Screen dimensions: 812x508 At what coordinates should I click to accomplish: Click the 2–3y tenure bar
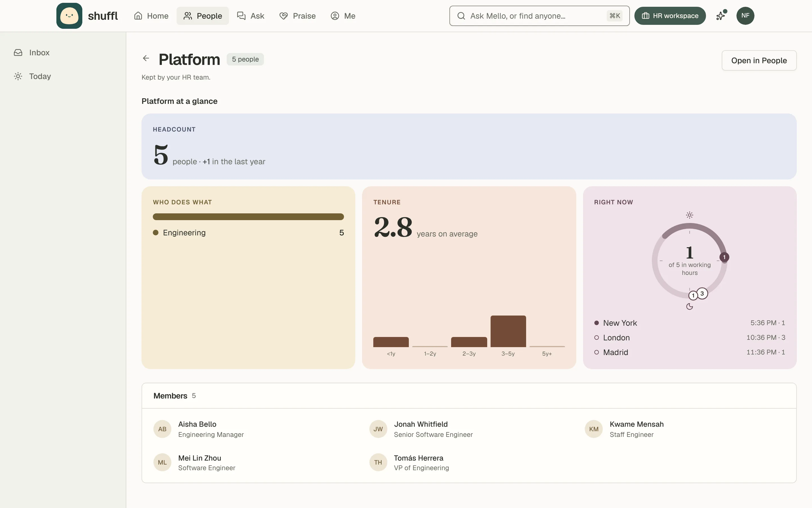pyautogui.click(x=469, y=342)
